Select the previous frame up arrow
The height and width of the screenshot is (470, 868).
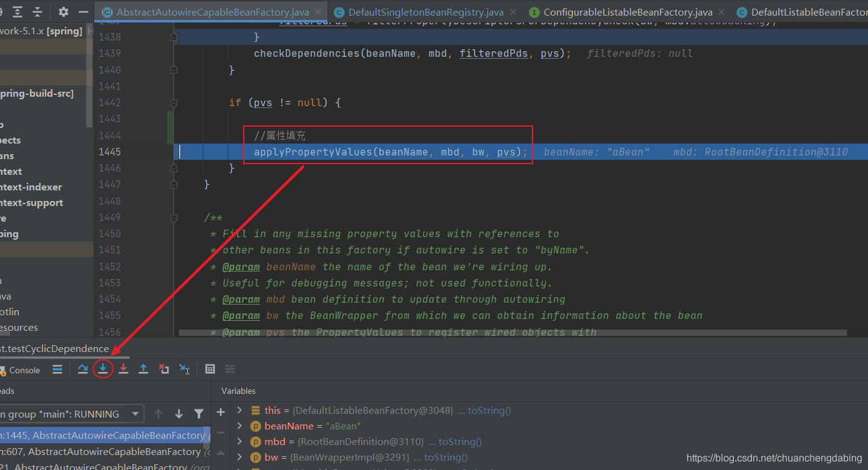tap(158, 413)
